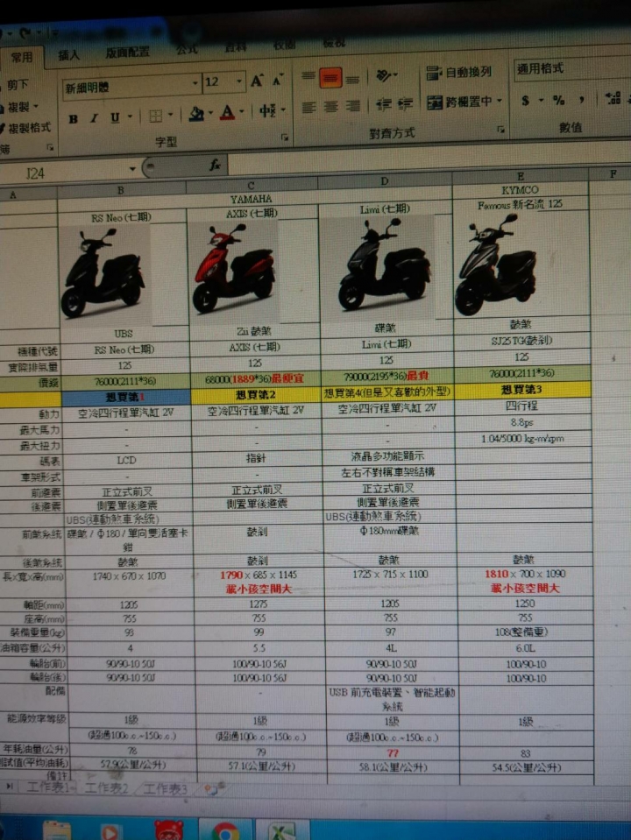Image resolution: width=631 pixels, height=840 pixels.
Task: Select cell 想買第3 yellow
Action: pos(522,389)
